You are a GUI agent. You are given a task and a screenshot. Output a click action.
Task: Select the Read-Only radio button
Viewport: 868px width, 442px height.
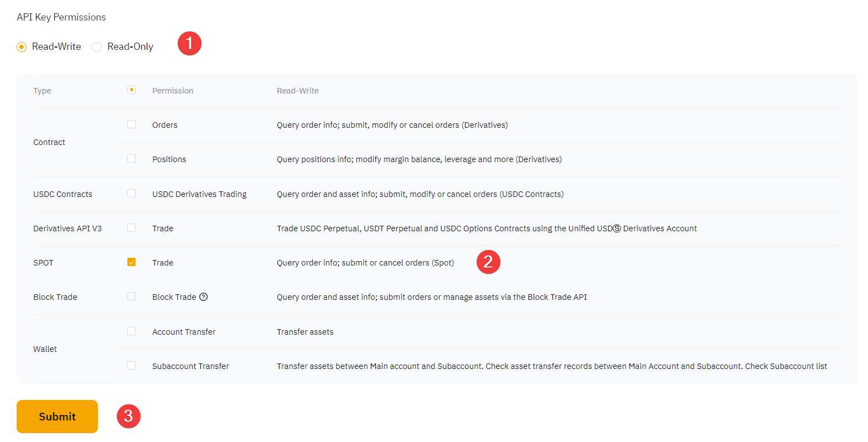pyautogui.click(x=97, y=47)
